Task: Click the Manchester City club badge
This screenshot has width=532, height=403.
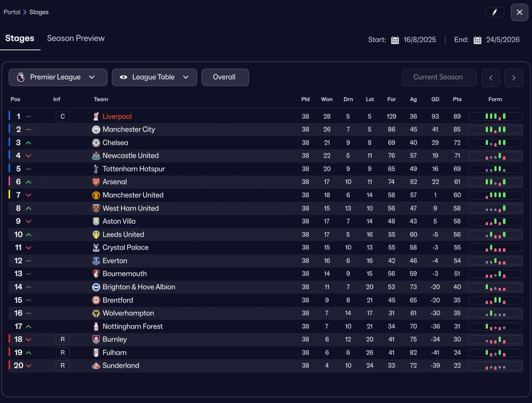Action: click(96, 130)
